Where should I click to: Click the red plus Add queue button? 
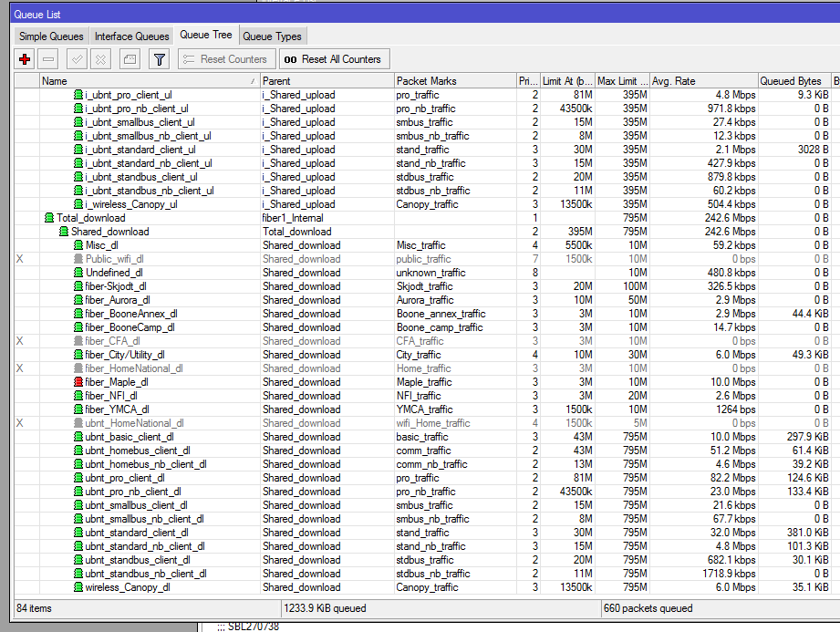25,59
